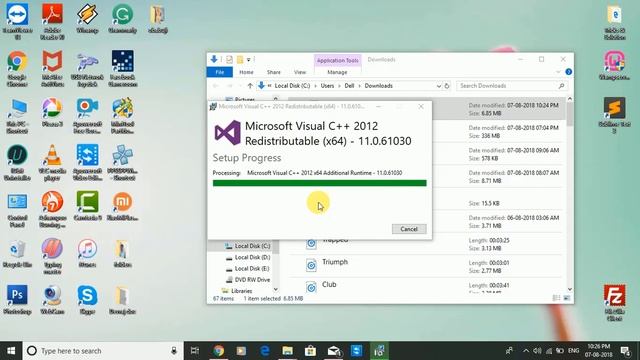
Task: Open the Sublime Text desktop shortcut
Action: point(615,116)
